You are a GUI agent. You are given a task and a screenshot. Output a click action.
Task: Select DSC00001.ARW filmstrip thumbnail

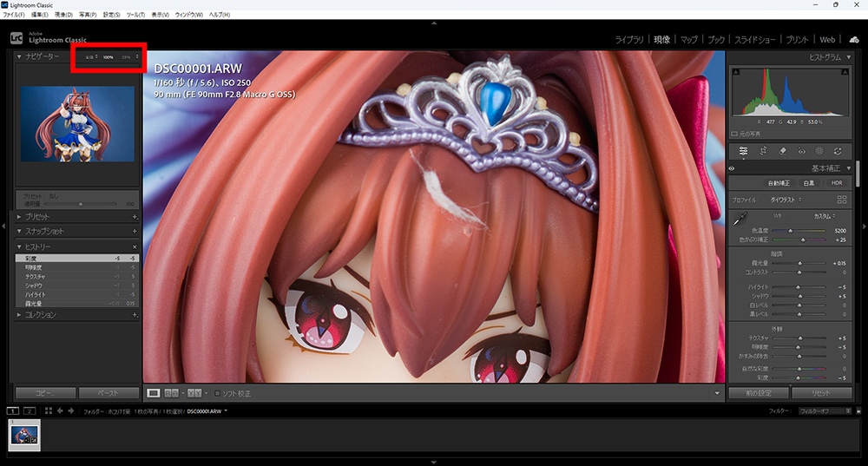(24, 435)
